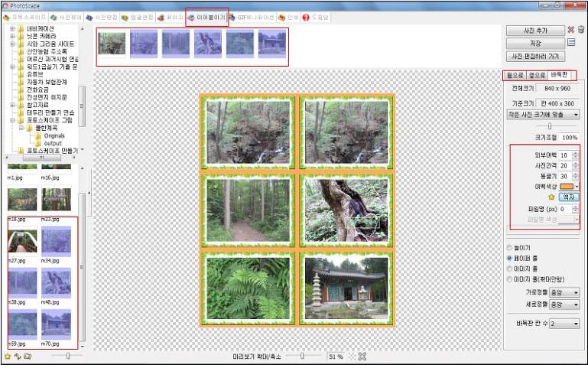Click the red question mark help icon
588x365 pixels.
click(306, 18)
